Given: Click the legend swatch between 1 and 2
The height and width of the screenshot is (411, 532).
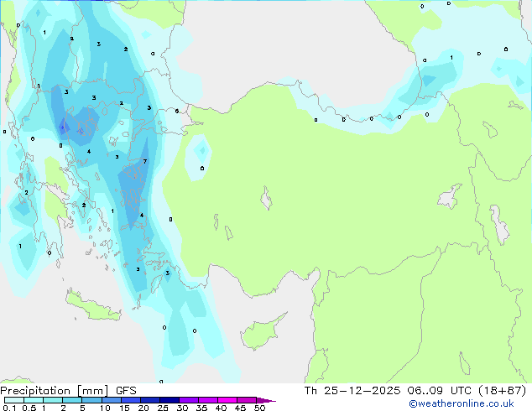Looking at the screenshot, I should point(53,400).
